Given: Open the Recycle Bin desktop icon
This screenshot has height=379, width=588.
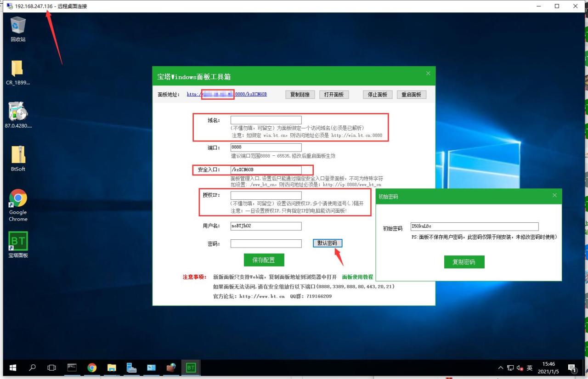Looking at the screenshot, I should [x=18, y=29].
